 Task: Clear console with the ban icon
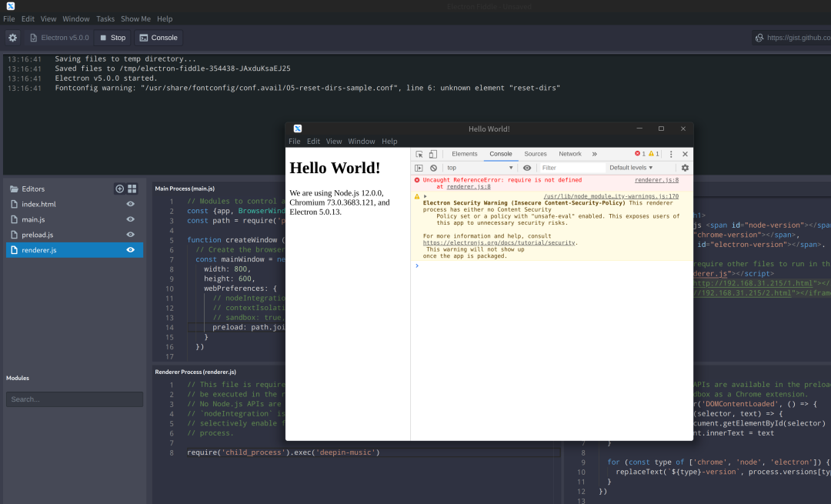433,168
